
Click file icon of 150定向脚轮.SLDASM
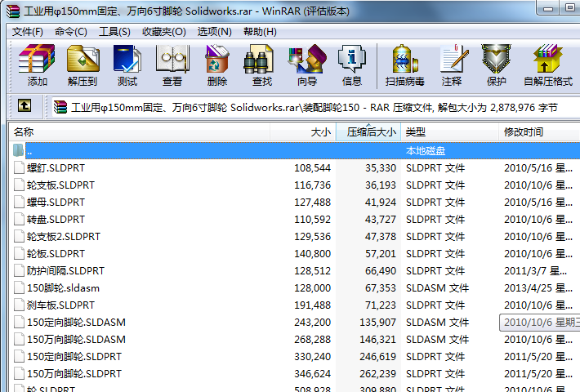pyautogui.click(x=19, y=322)
